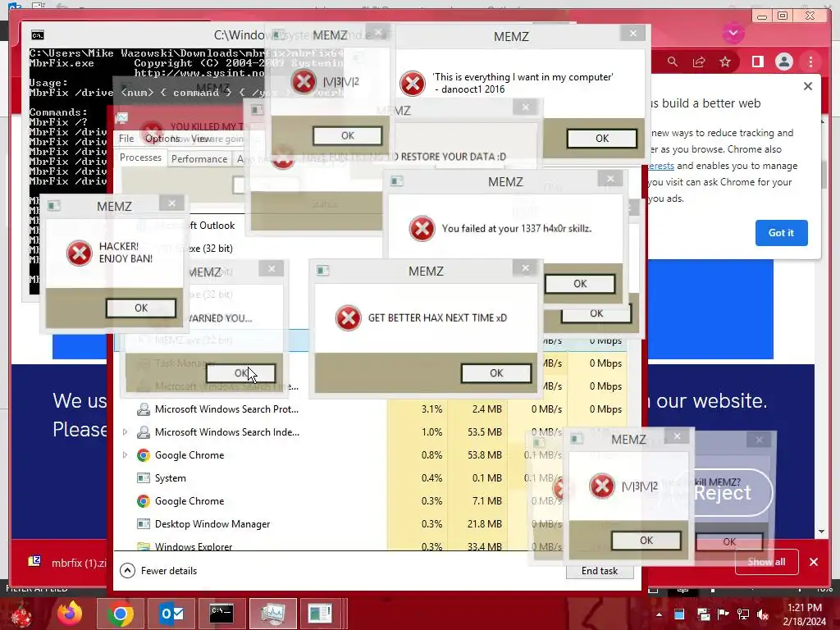
Task: Click the MEMZ dialog taskbar icon
Action: coord(321,614)
